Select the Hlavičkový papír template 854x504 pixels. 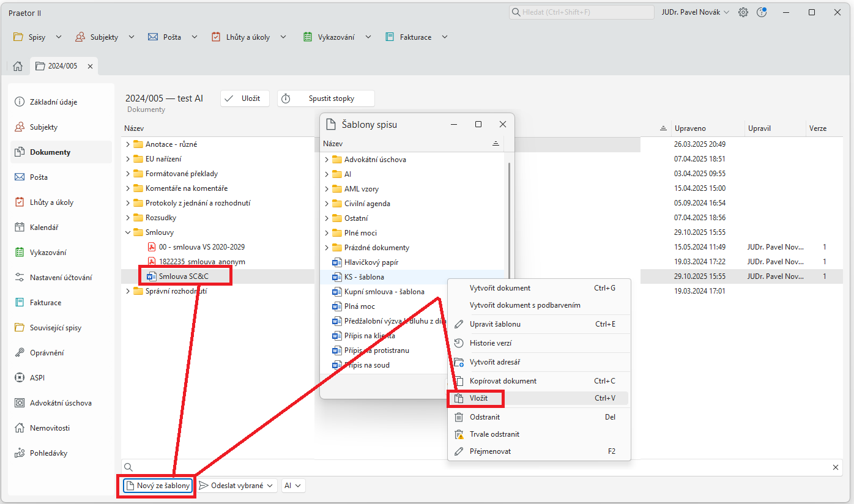pyautogui.click(x=371, y=262)
